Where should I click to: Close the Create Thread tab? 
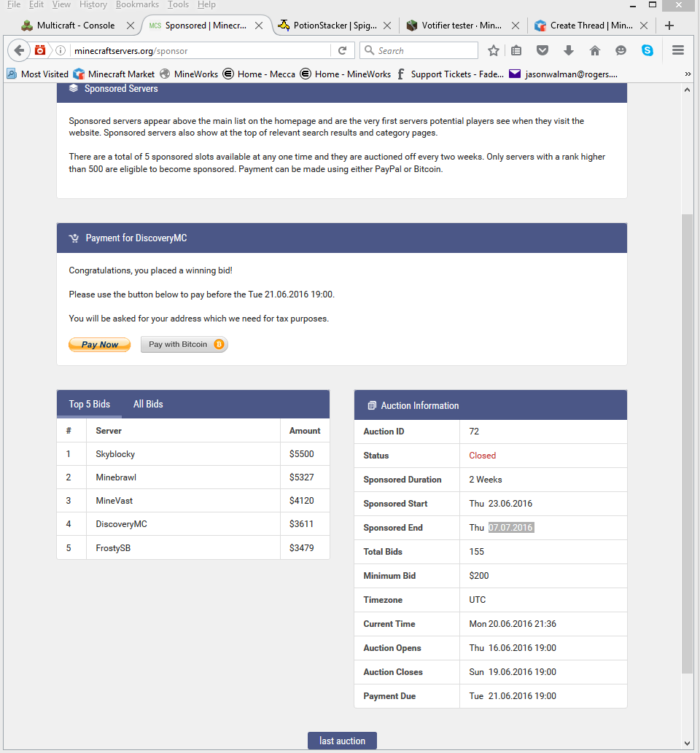(x=645, y=26)
